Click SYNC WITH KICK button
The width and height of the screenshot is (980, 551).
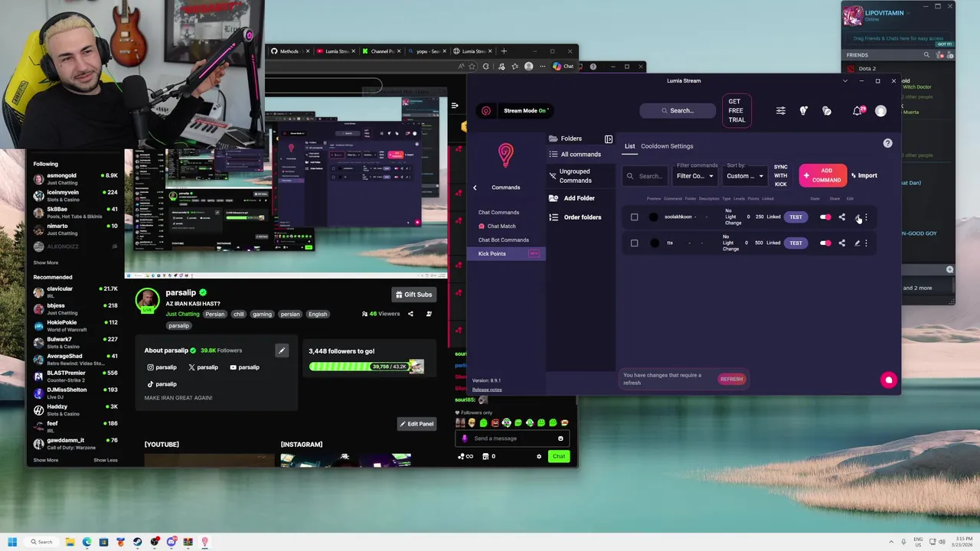click(x=780, y=176)
